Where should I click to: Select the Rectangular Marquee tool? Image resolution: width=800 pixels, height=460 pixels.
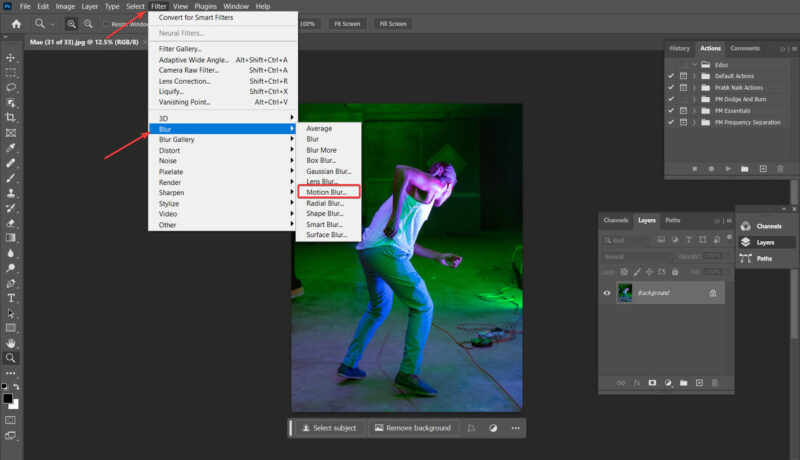click(10, 72)
